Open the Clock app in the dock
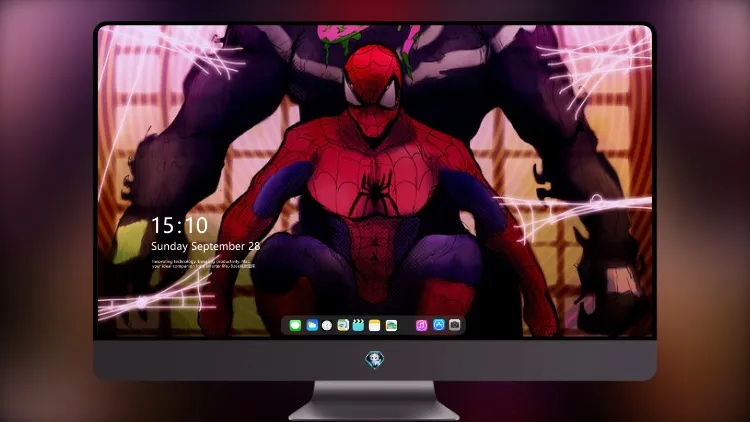This screenshot has width=750, height=422. pyautogui.click(x=327, y=326)
